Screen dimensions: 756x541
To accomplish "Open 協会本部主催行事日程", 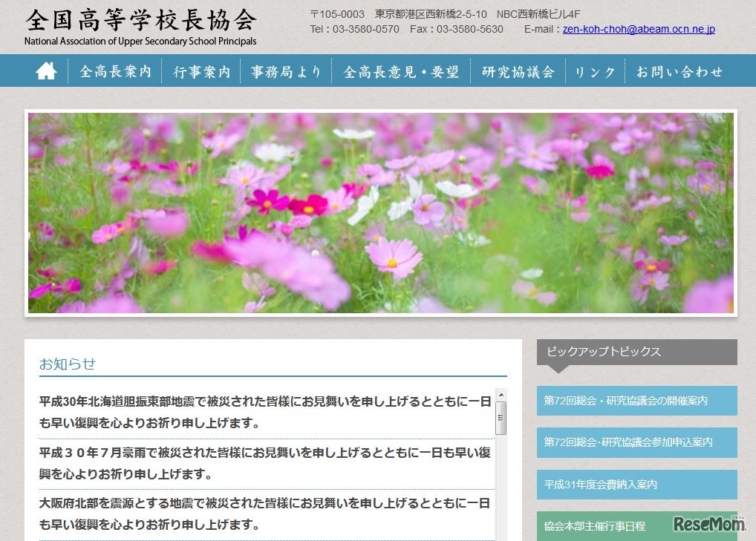I will (x=635, y=526).
